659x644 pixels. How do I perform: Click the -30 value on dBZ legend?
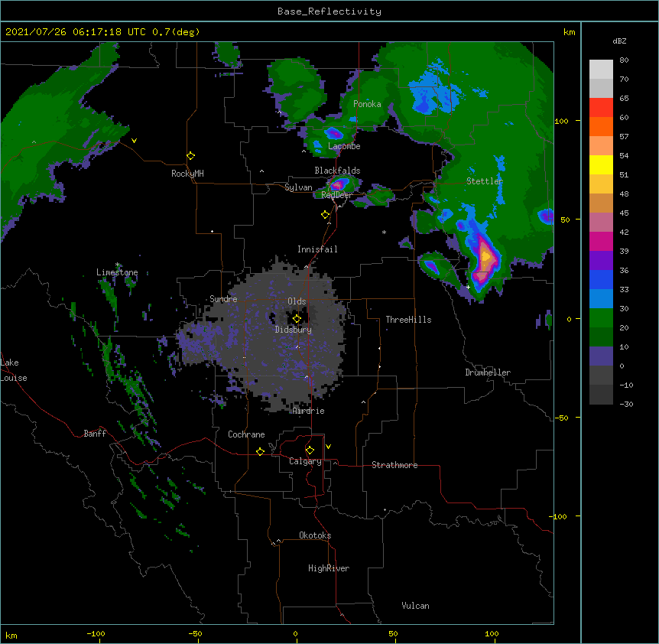[626, 404]
